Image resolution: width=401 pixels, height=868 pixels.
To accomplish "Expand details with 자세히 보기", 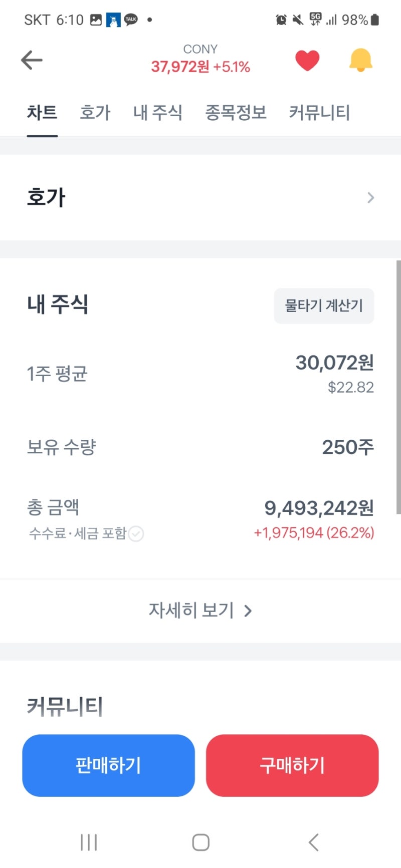I will tap(192, 611).
